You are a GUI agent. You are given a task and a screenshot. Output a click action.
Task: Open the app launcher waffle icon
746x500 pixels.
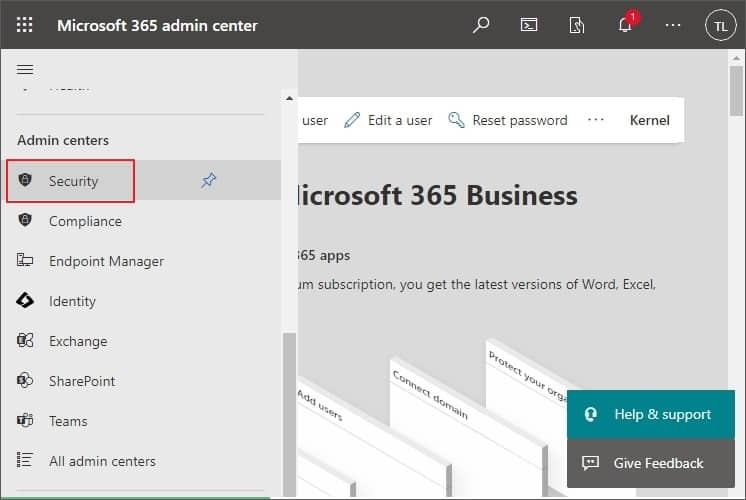pos(24,25)
